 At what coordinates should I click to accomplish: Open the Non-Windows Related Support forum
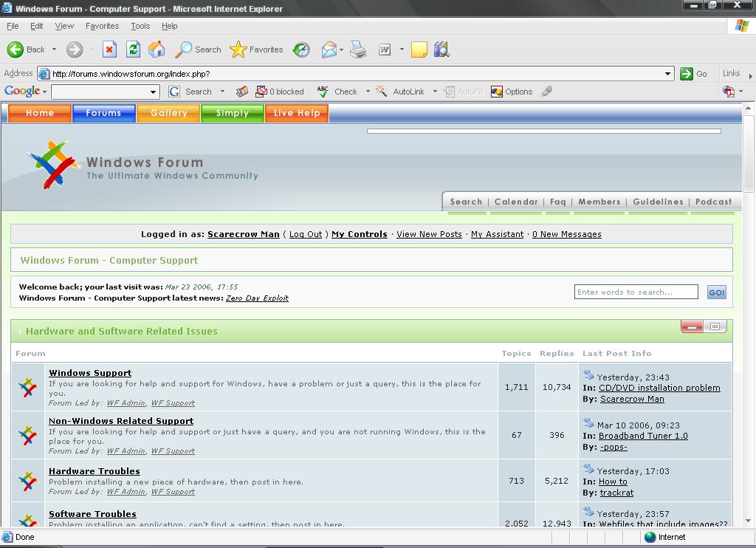121,421
